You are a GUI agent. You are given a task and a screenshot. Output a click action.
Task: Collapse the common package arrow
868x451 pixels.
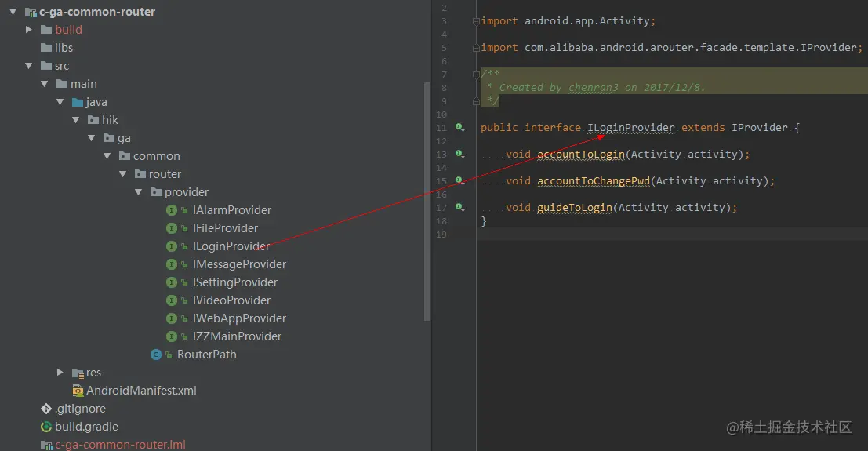pos(107,155)
